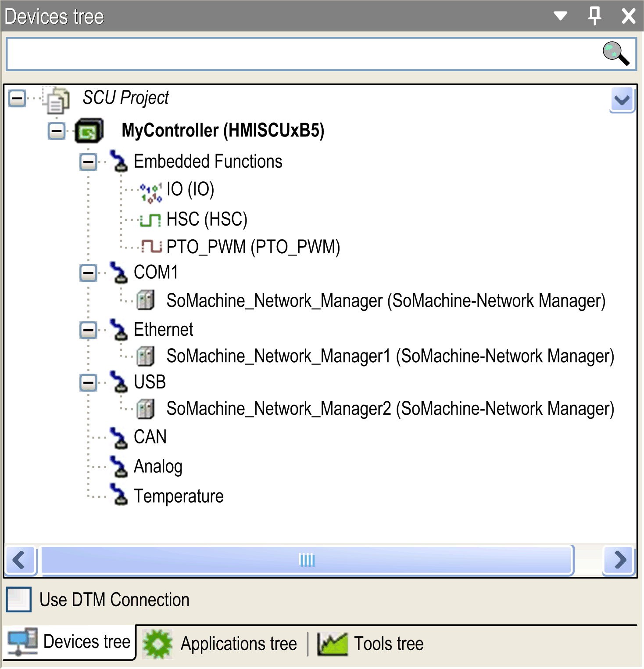This screenshot has height=669, width=644.
Task: Click the Embedded Functions node icon
Action: (118, 162)
